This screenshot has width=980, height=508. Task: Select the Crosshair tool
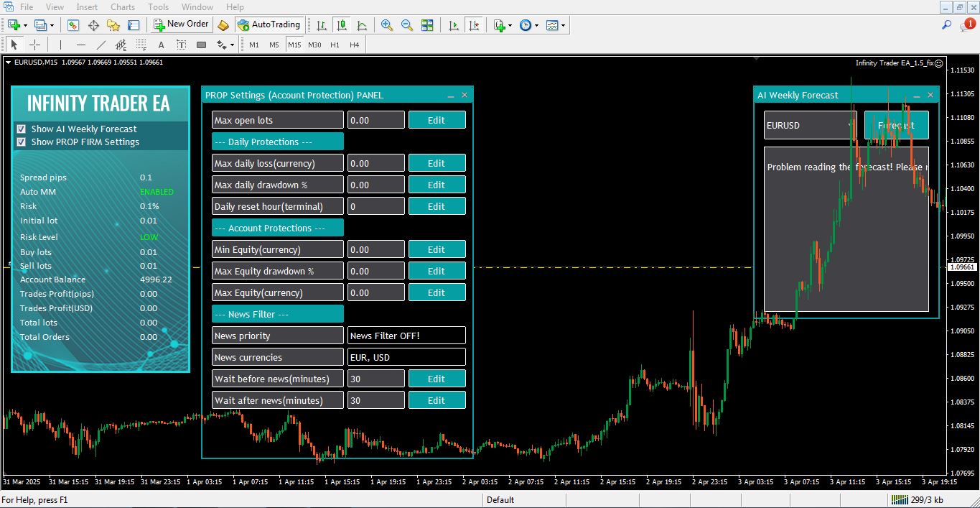point(34,45)
